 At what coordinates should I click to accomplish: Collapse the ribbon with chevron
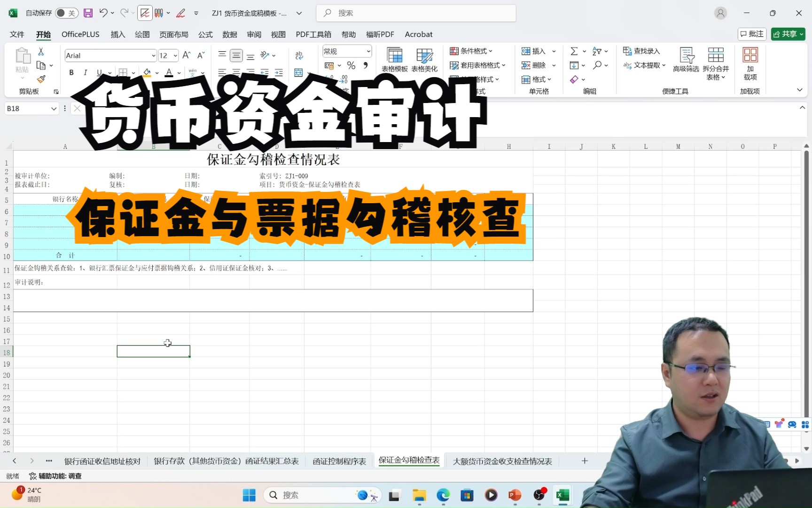pos(799,90)
